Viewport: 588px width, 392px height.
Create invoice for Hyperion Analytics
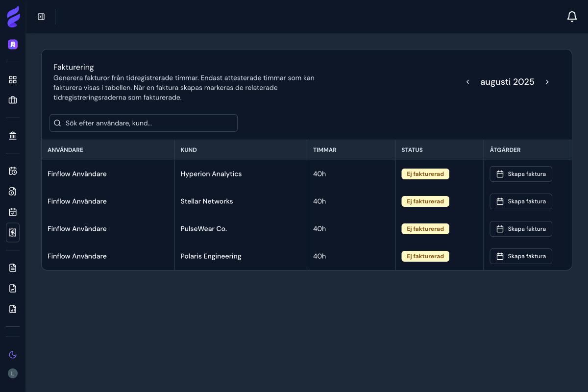point(521,174)
